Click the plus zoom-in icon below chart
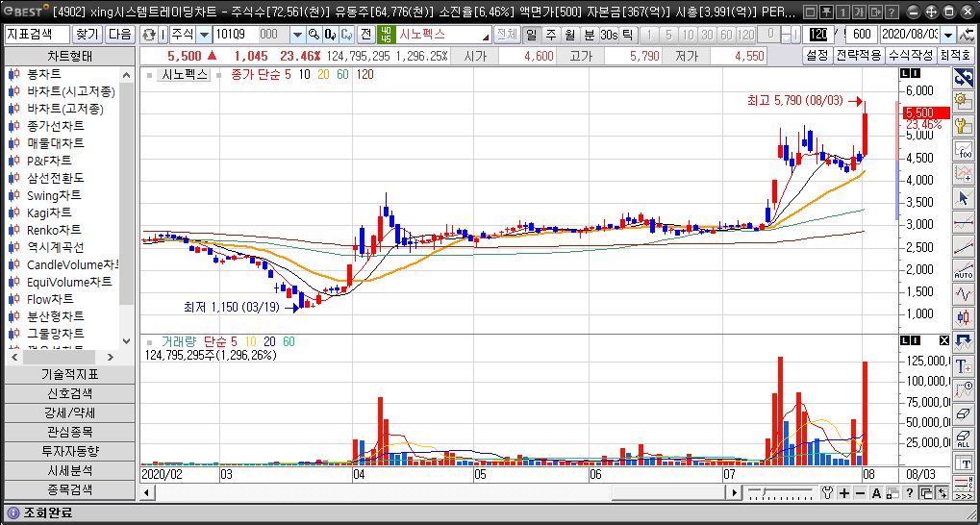 (844, 493)
